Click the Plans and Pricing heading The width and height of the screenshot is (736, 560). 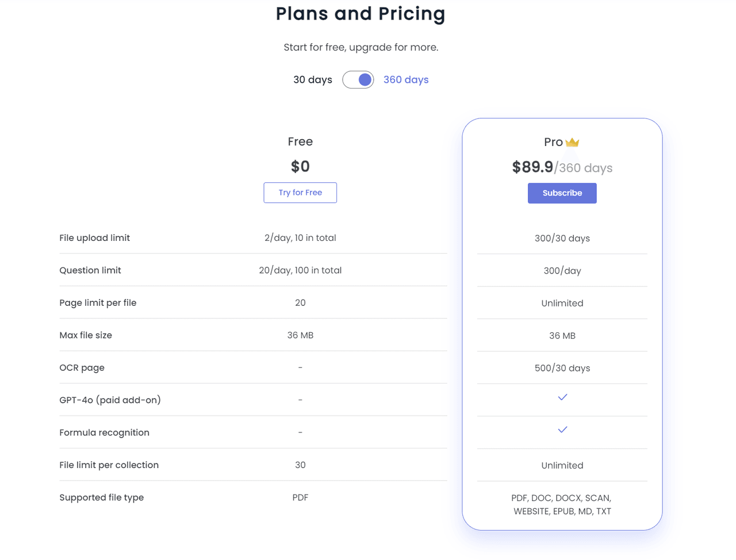pos(361,14)
